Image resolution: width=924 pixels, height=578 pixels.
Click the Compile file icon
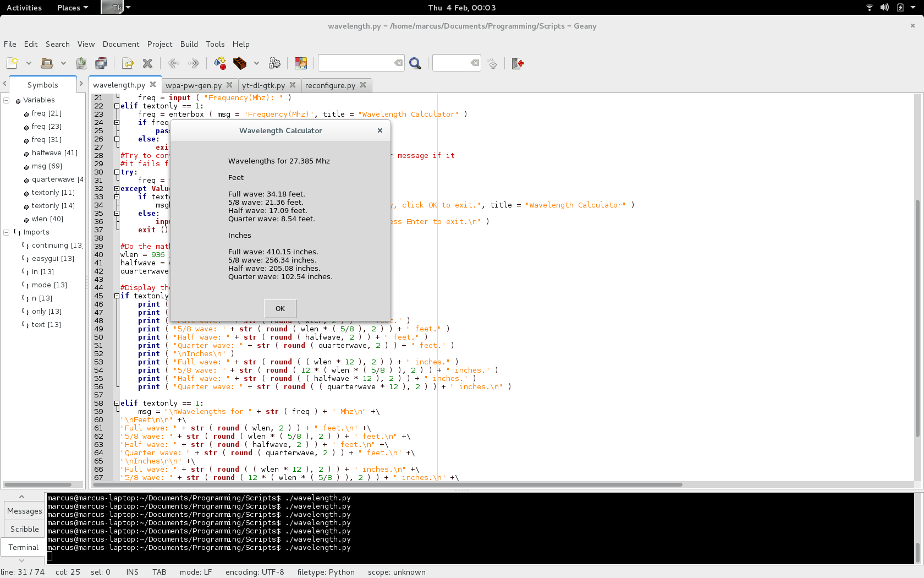coord(220,63)
